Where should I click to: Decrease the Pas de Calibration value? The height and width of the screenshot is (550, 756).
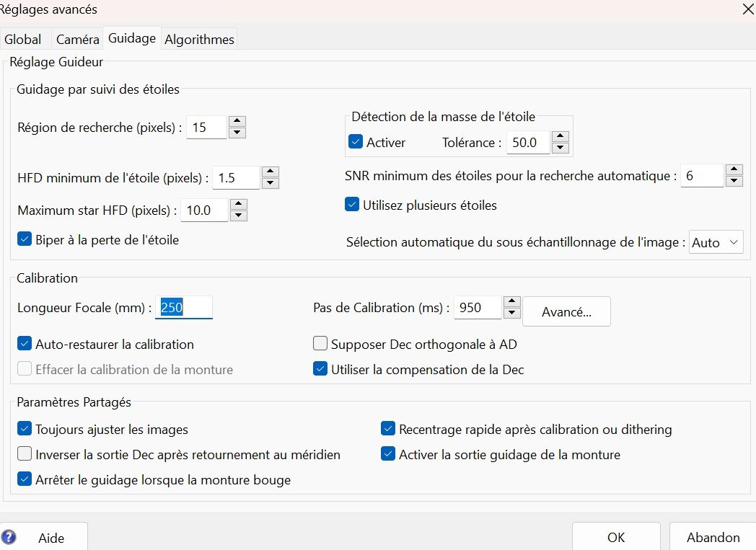click(x=511, y=313)
